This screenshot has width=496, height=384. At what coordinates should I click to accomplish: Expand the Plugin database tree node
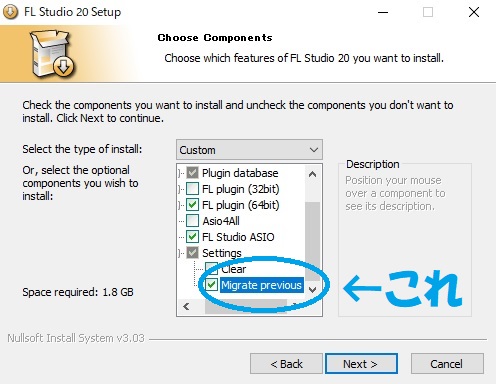(x=180, y=173)
